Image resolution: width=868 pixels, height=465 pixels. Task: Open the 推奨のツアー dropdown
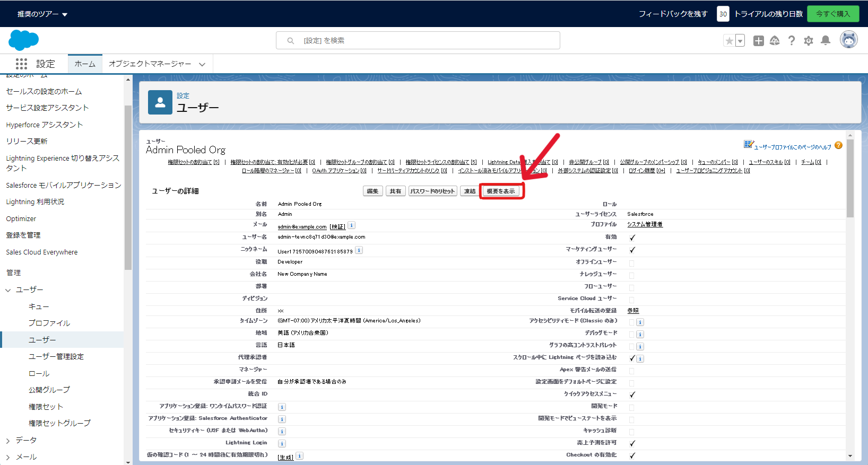tap(42, 14)
